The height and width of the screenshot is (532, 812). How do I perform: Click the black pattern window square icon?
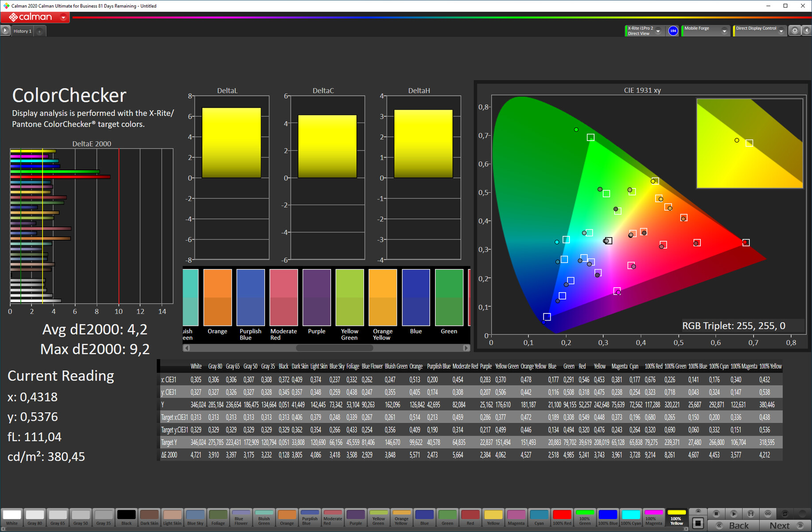coord(698,523)
